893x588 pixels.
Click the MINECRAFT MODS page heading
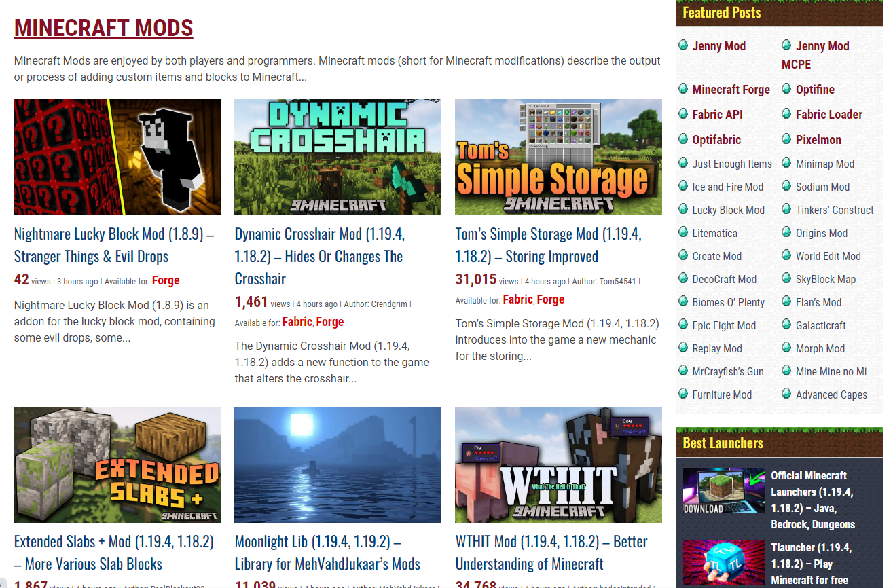[x=103, y=29]
